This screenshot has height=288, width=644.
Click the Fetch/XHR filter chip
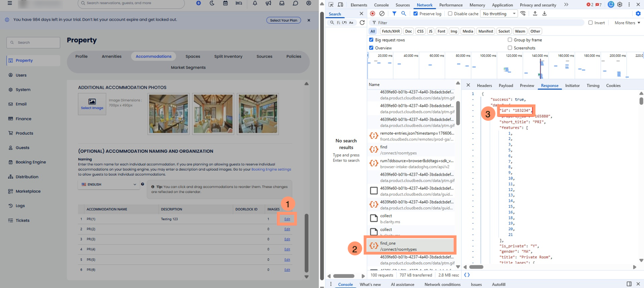[391, 31]
